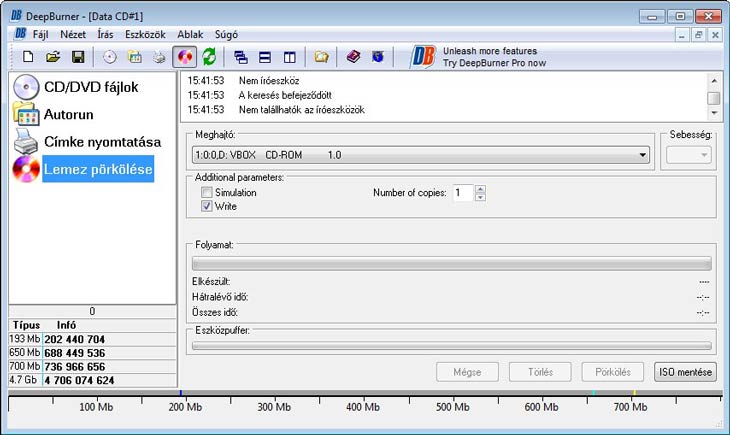Select the 4.7 Gb disc size row
Viewport: 730px width, 435px height.
92,380
